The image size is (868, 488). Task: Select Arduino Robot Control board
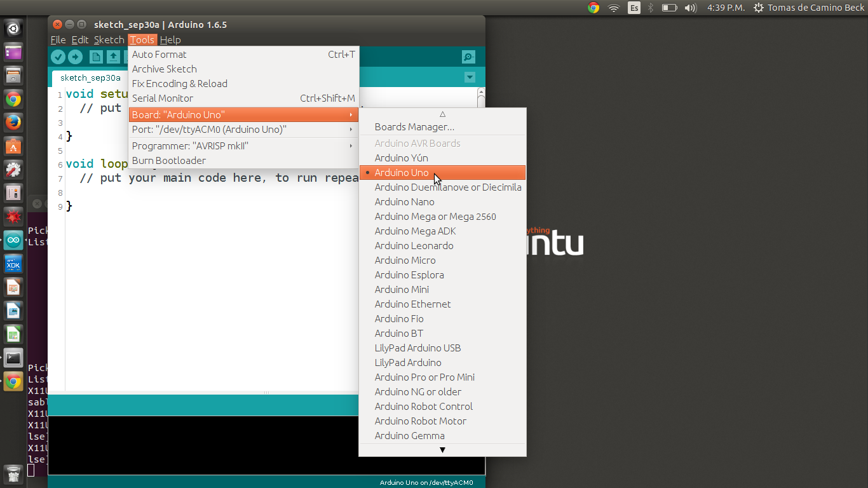442,406
